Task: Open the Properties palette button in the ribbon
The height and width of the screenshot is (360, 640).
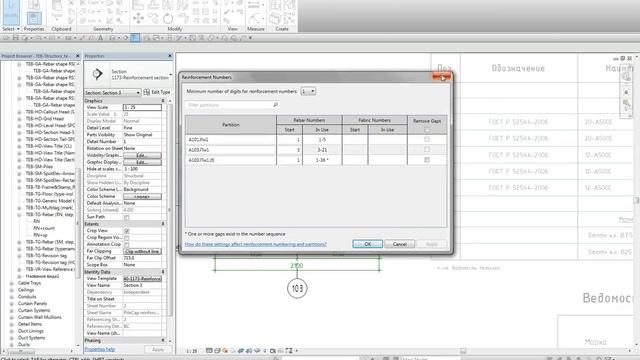Action: pyautogui.click(x=34, y=17)
